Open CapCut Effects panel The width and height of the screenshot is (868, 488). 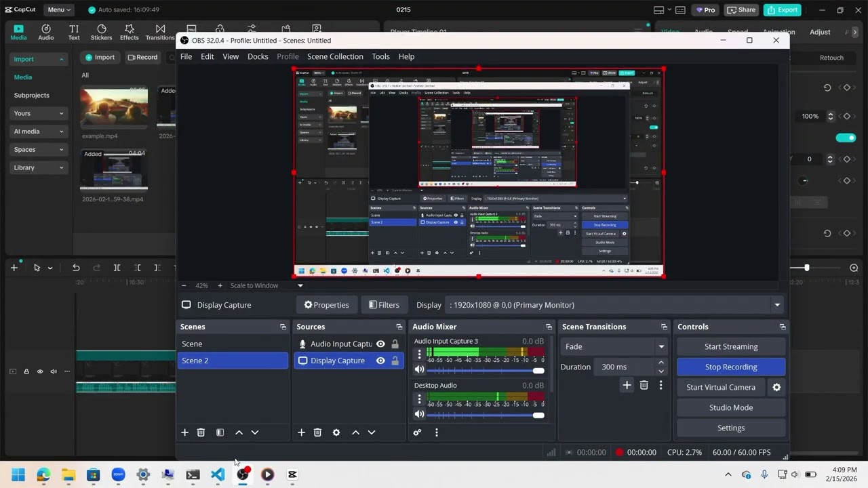(x=130, y=33)
